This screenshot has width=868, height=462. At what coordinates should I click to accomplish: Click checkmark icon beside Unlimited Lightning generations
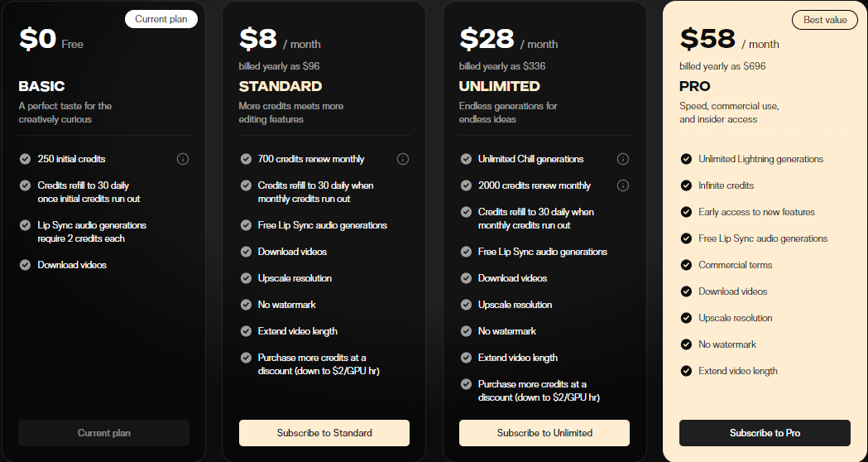point(686,159)
